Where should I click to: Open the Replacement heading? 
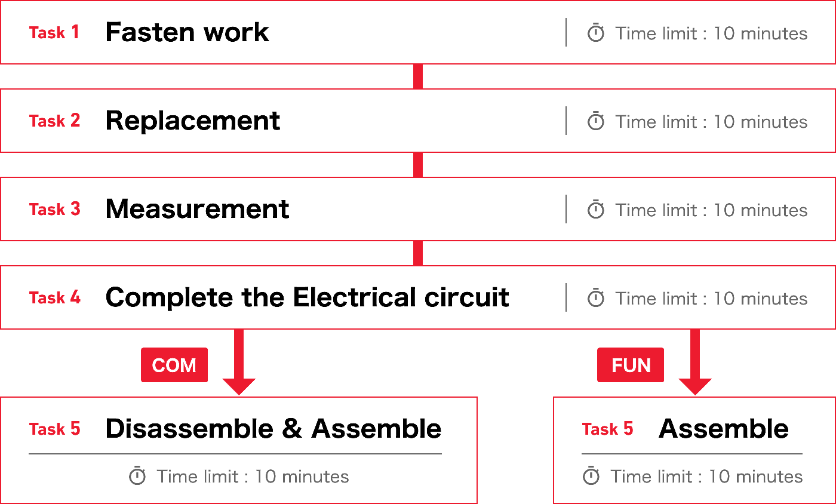click(192, 121)
